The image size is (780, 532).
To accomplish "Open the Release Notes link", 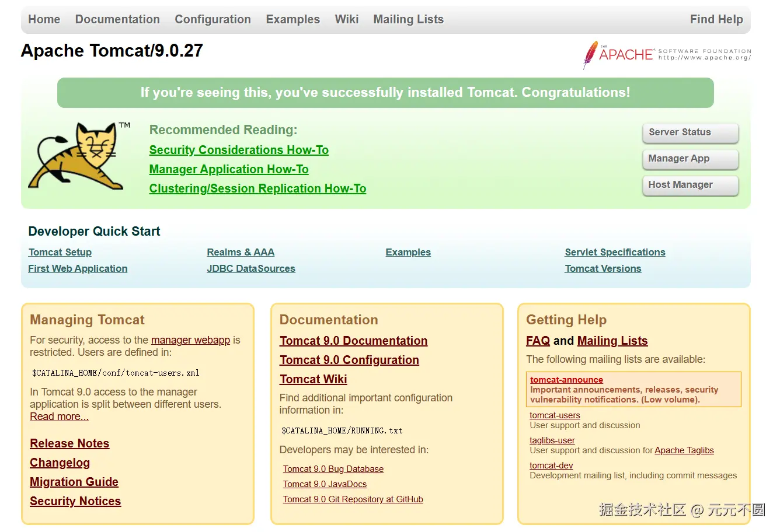I will coord(69,443).
